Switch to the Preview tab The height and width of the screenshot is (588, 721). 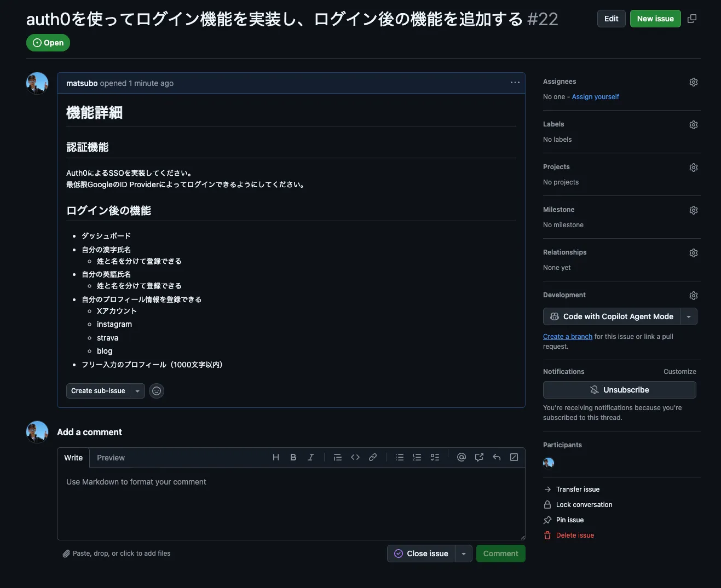[111, 458]
